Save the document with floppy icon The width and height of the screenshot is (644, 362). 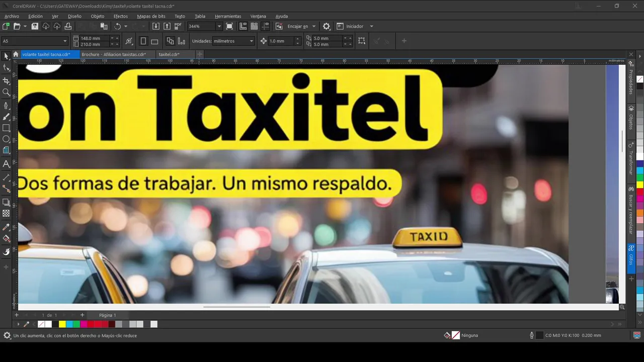click(35, 26)
